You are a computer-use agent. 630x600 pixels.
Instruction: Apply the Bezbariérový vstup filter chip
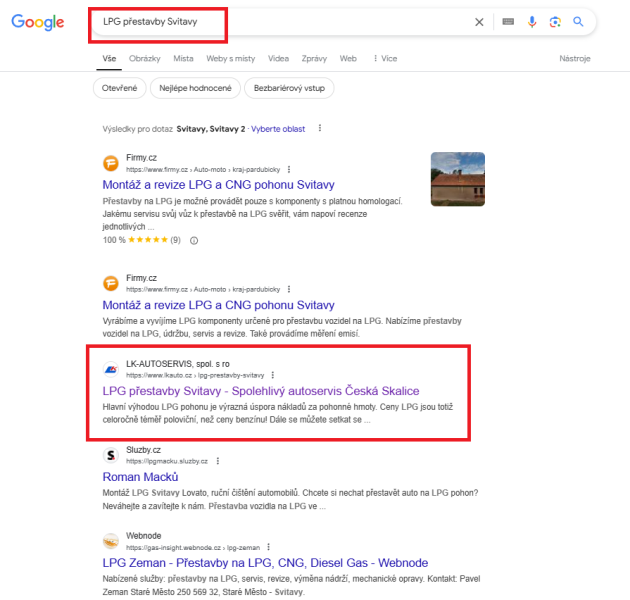(289, 88)
